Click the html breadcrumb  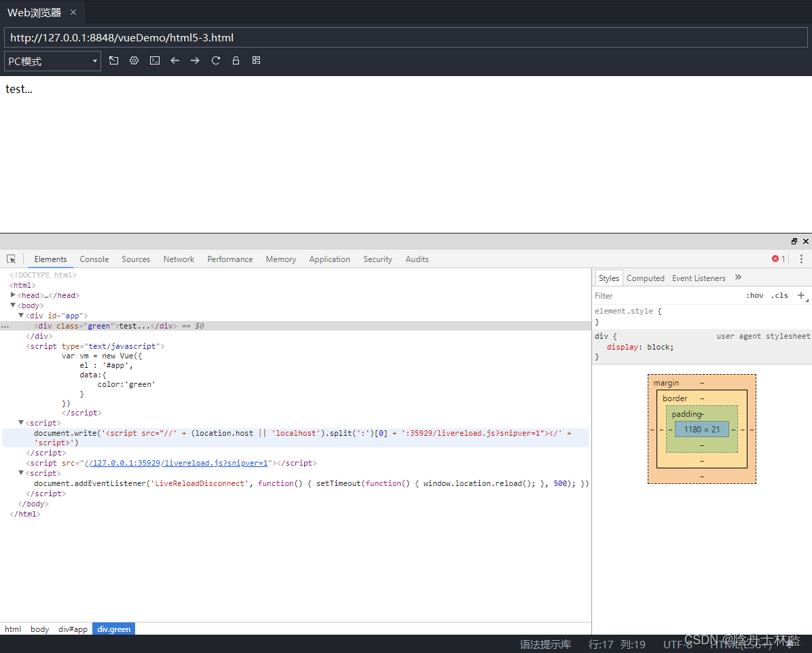13,629
